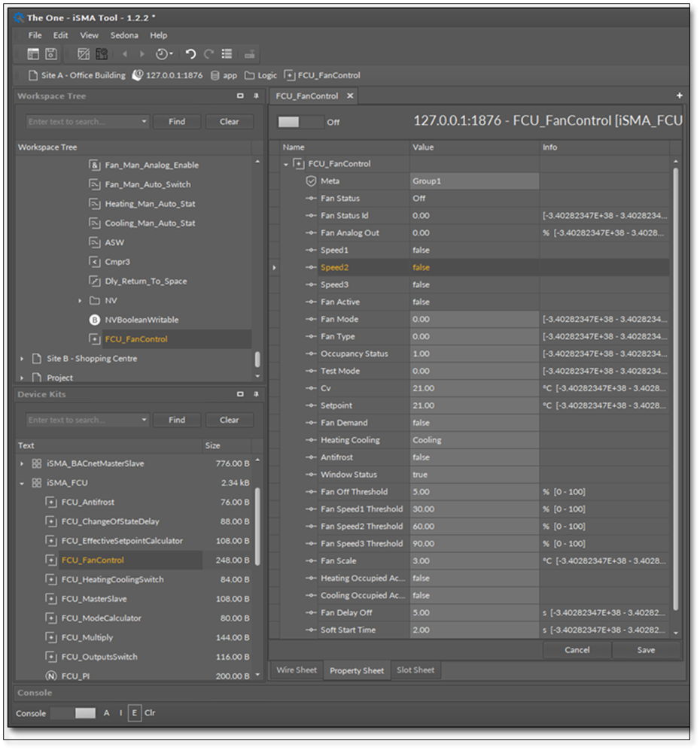Click the list view icon in toolbar

pyautogui.click(x=227, y=54)
